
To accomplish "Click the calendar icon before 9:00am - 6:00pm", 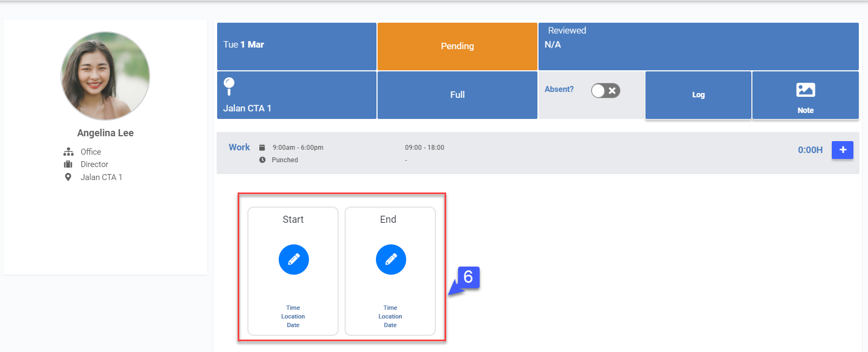I will [x=262, y=148].
